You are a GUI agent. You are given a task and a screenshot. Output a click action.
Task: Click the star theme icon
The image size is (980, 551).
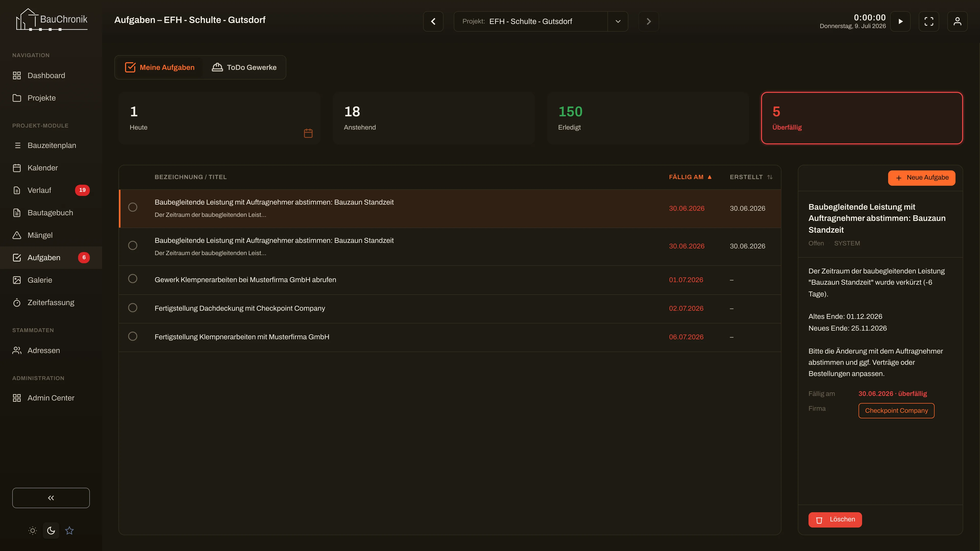(69, 531)
